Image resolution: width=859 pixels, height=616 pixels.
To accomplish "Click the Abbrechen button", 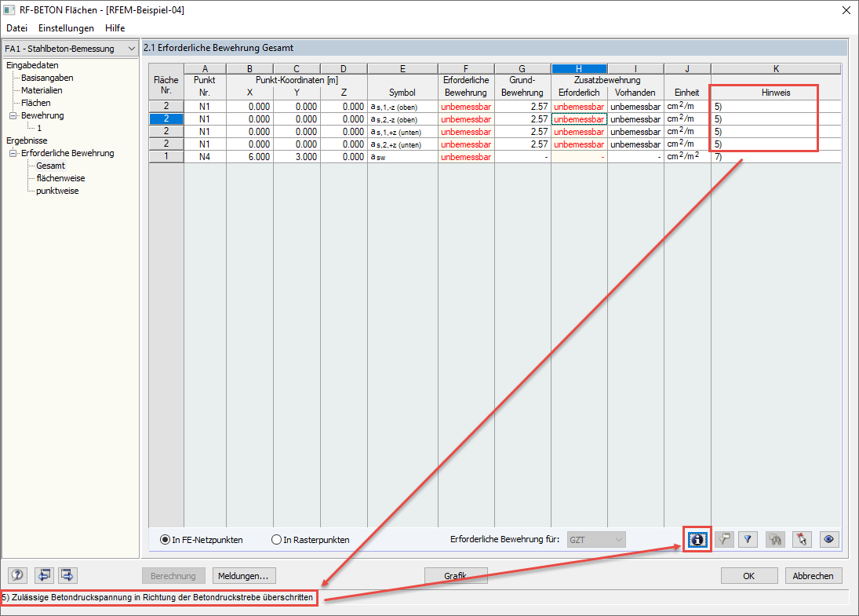I will tap(813, 576).
